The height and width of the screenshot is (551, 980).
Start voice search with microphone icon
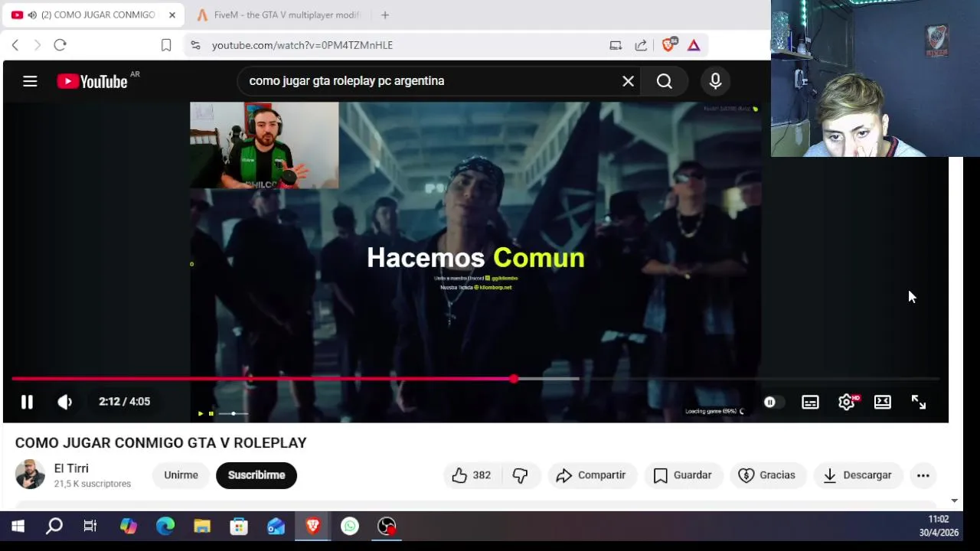(715, 81)
